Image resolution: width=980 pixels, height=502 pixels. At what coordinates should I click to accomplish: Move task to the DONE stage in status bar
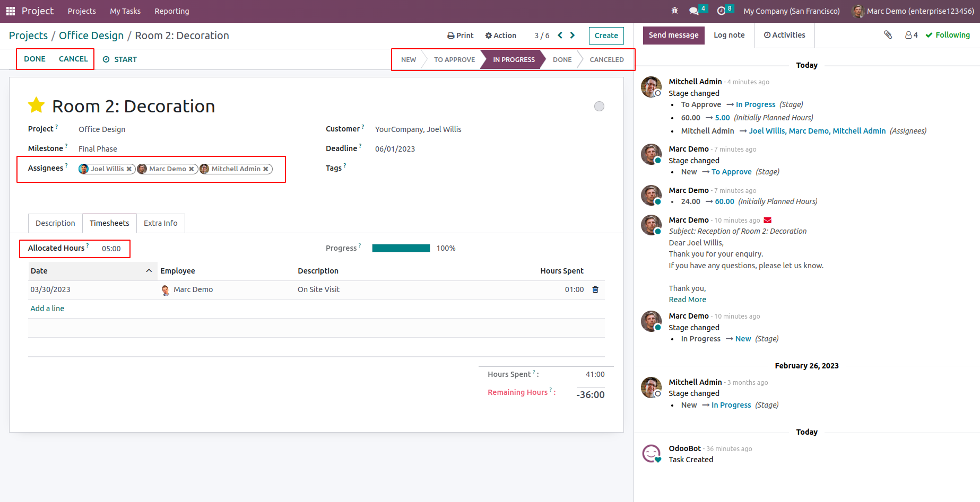562,59
